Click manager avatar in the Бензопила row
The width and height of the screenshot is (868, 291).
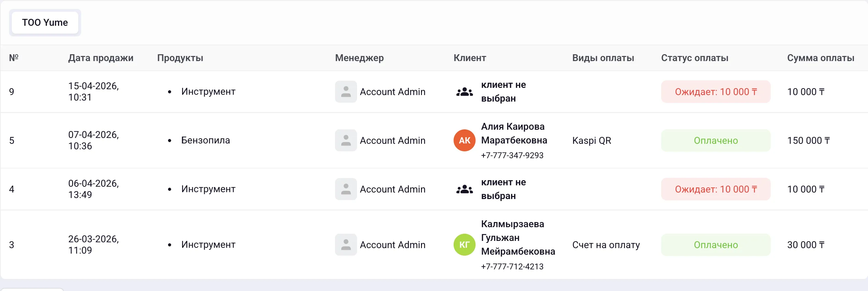(346, 140)
